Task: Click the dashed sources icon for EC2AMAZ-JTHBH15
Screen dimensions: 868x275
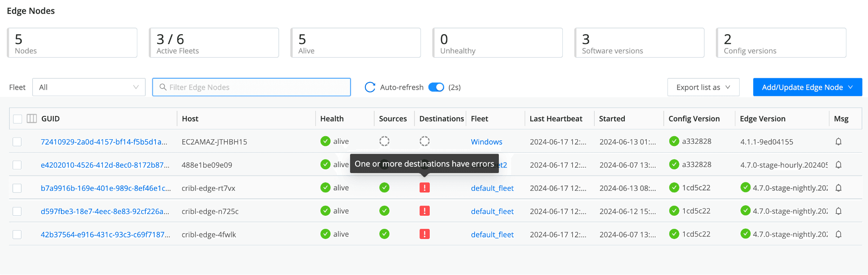Action: coord(384,141)
